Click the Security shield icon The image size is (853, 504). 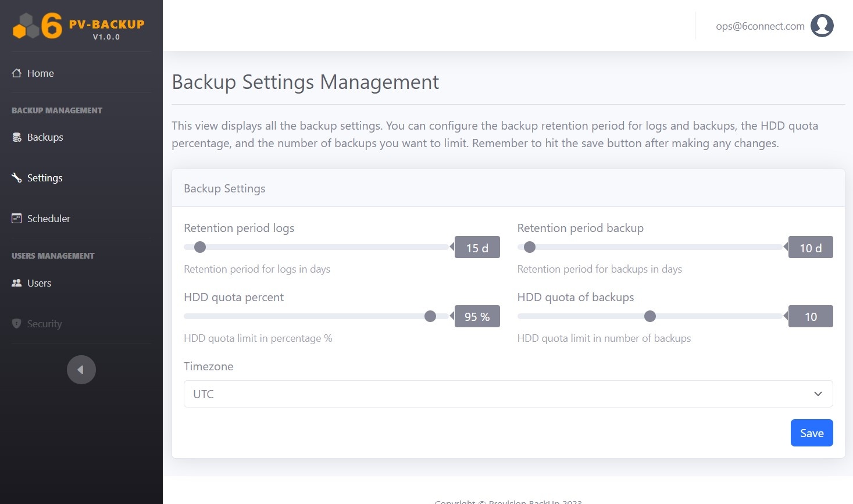[x=17, y=324]
